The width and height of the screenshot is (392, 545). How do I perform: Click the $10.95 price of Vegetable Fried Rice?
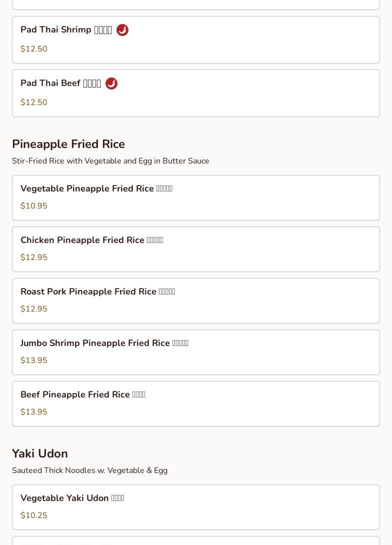coord(34,206)
